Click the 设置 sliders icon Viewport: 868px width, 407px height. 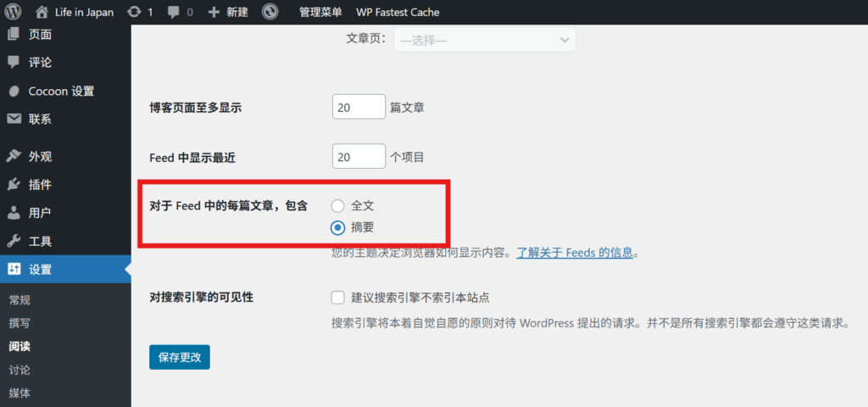click(x=14, y=270)
